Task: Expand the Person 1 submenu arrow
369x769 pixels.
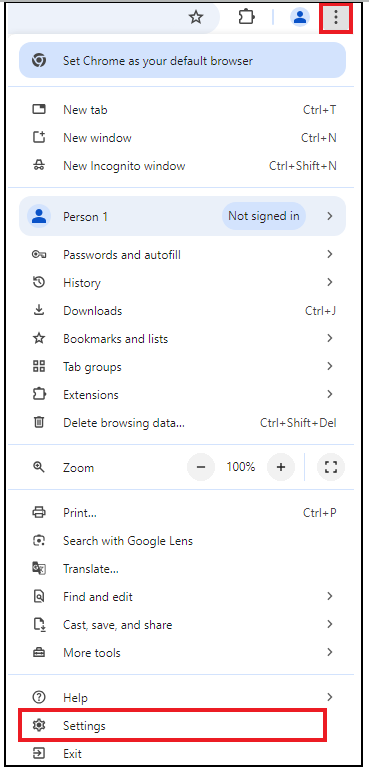Action: [x=330, y=216]
